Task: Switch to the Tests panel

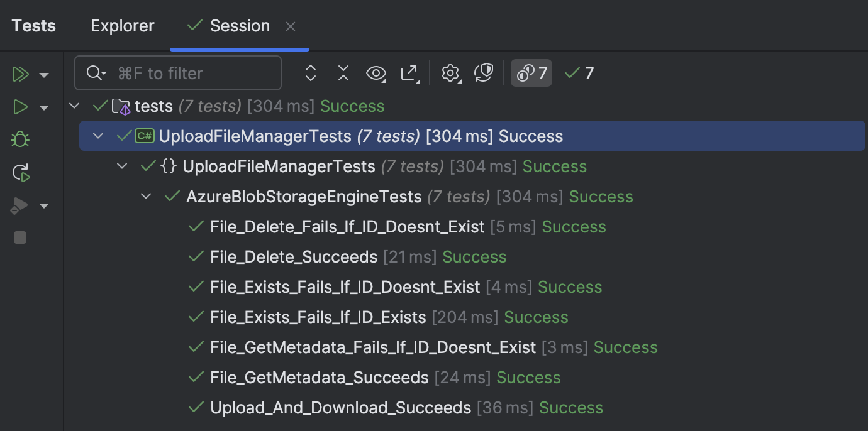Action: pyautogui.click(x=33, y=25)
